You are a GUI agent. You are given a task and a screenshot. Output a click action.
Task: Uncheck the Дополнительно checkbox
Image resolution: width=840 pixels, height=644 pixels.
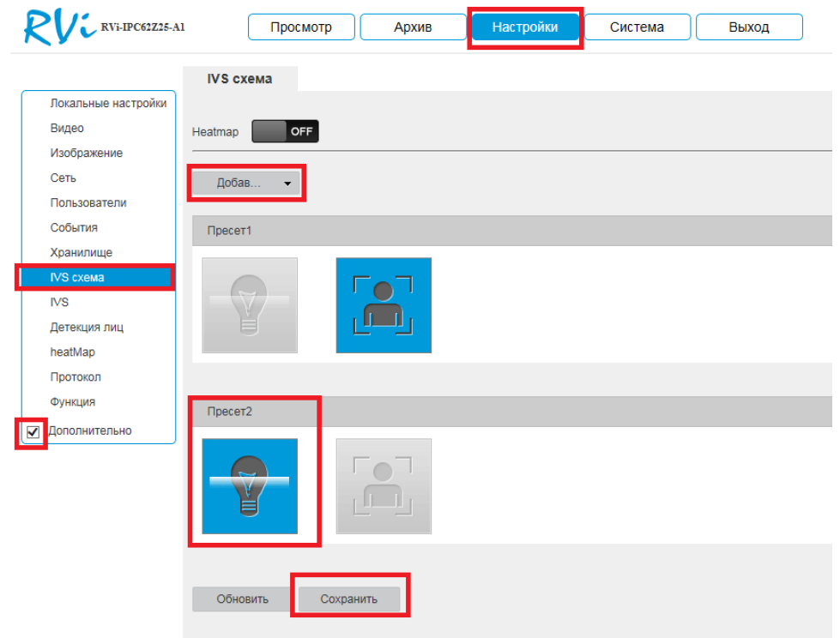[34, 431]
